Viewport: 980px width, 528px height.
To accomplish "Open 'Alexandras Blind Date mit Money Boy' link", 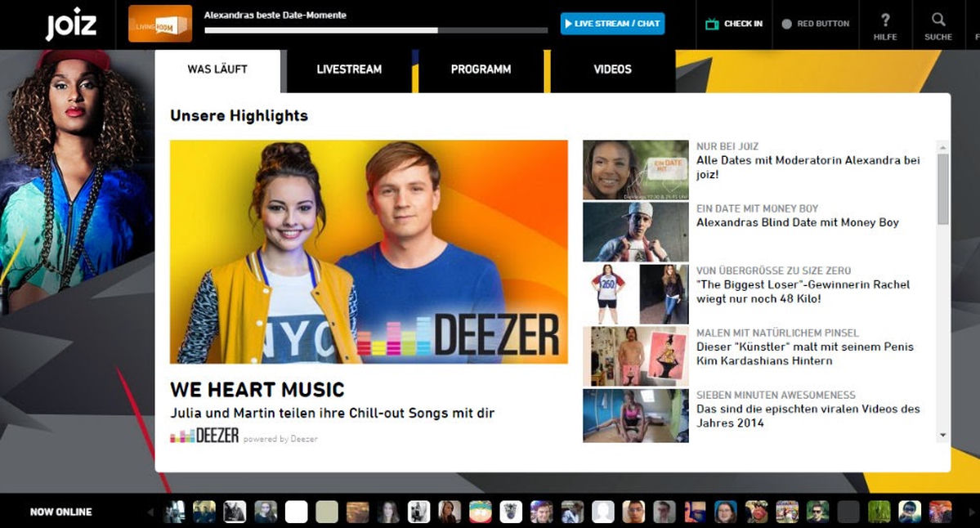I will [x=797, y=222].
